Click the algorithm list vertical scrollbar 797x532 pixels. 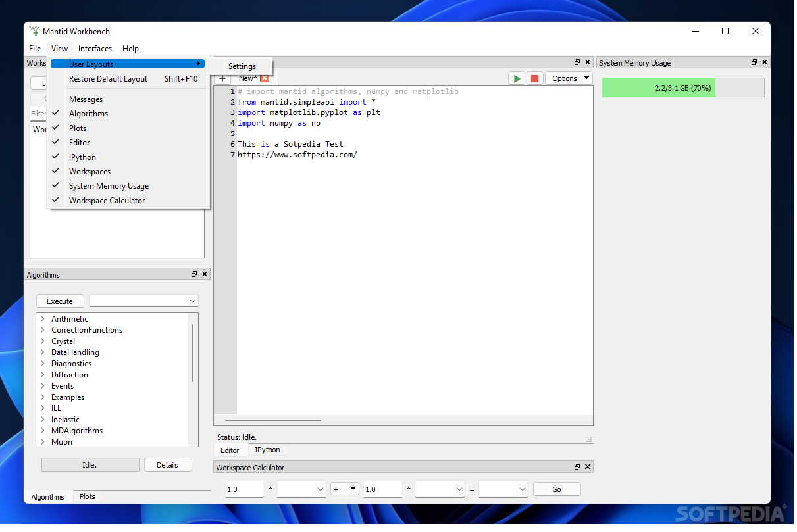tap(193, 352)
